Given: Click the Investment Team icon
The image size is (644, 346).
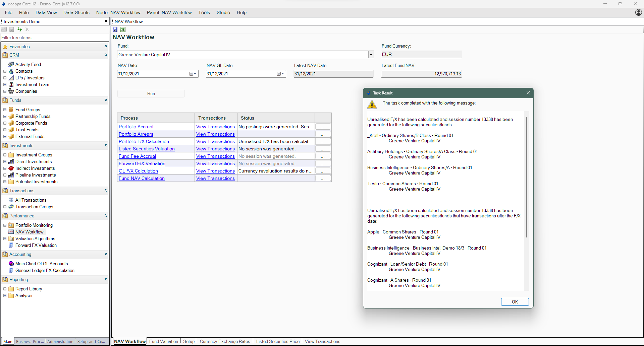Looking at the screenshot, I should pyautogui.click(x=11, y=84).
